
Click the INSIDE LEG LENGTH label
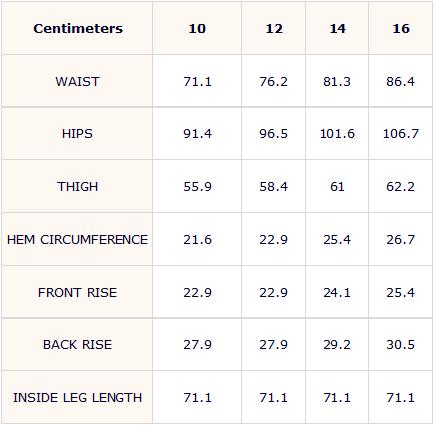click(77, 397)
